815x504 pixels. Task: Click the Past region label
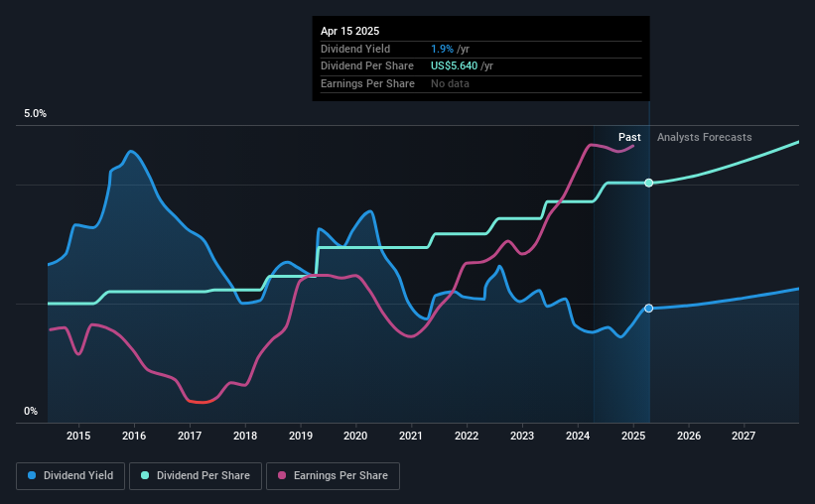629,137
